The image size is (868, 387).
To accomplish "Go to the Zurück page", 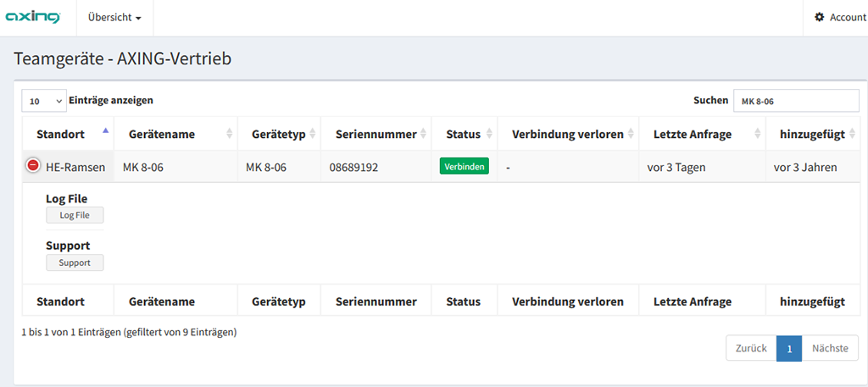I will [x=751, y=348].
